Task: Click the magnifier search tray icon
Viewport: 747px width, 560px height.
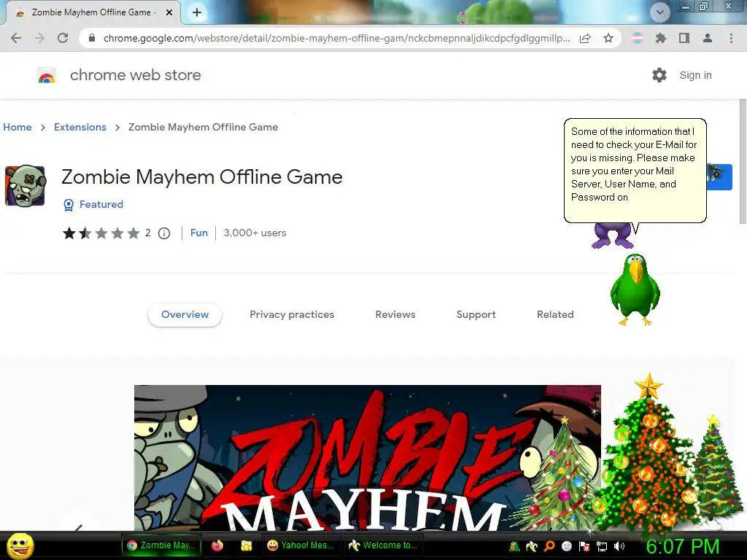Action: click(x=549, y=546)
